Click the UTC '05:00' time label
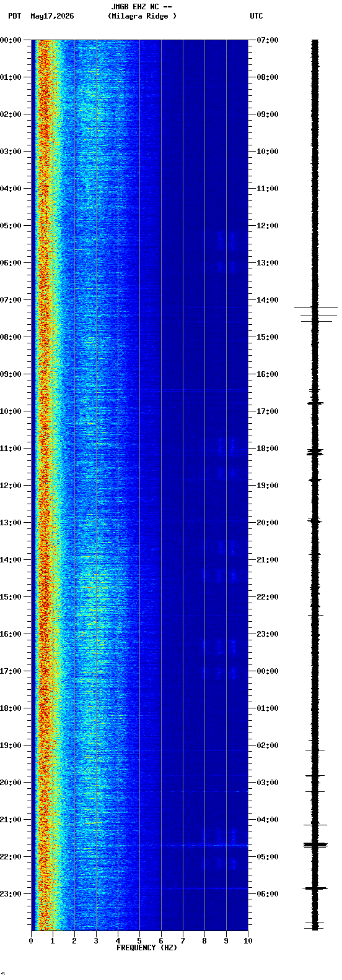 pyautogui.click(x=268, y=857)
